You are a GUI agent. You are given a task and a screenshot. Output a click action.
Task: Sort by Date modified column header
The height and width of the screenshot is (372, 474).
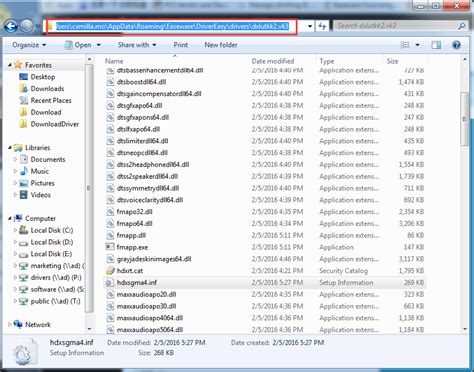(x=282, y=61)
